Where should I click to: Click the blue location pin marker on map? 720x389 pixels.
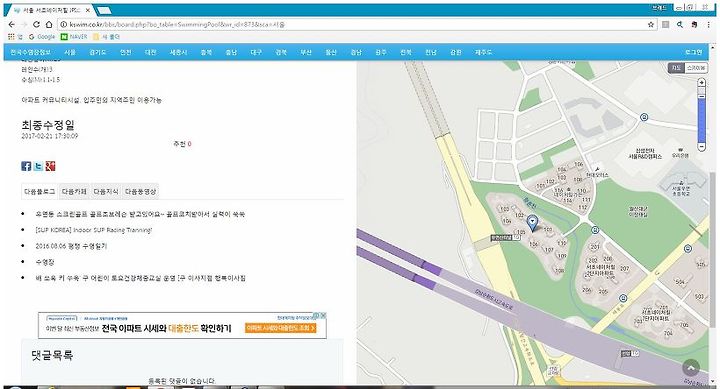point(532,222)
